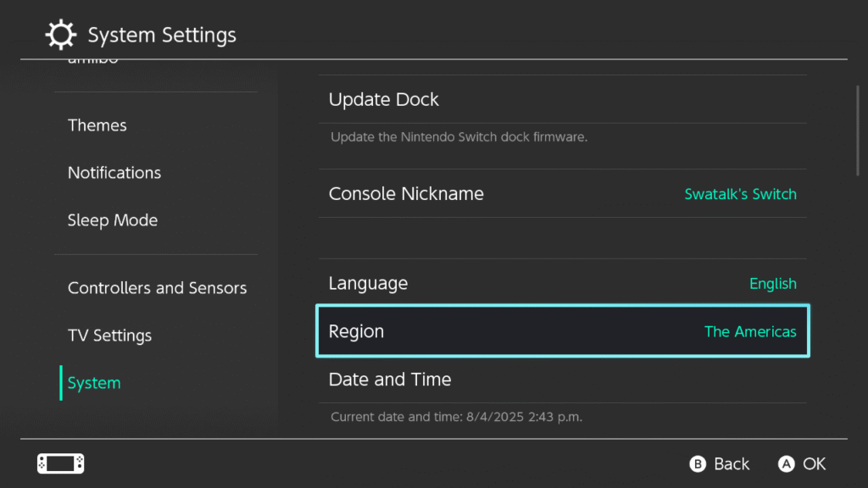The width and height of the screenshot is (868, 488).
Task: Select the System sidebar entry
Action: 94,383
